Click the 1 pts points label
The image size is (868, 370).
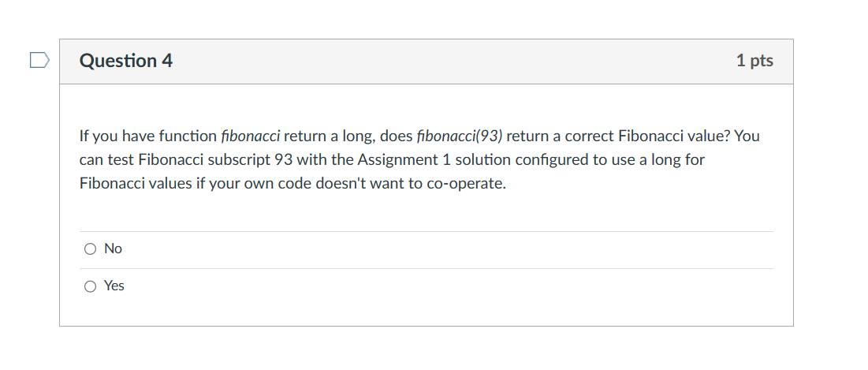pyautogui.click(x=754, y=61)
